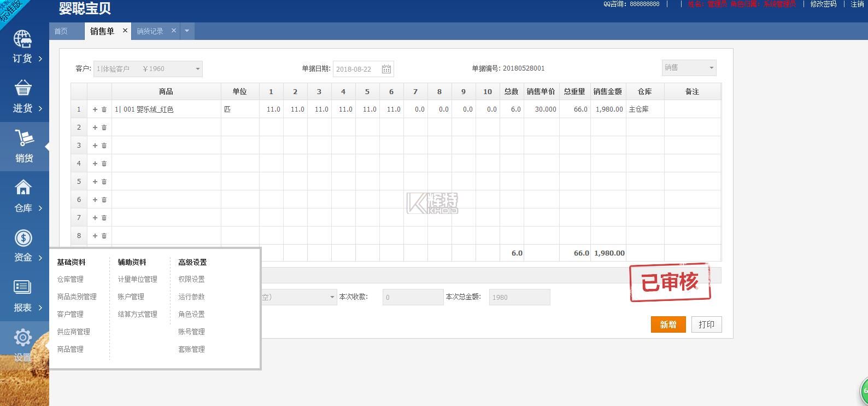Add a row using row 2 plus icon
The width and height of the screenshot is (868, 406).
tap(95, 127)
